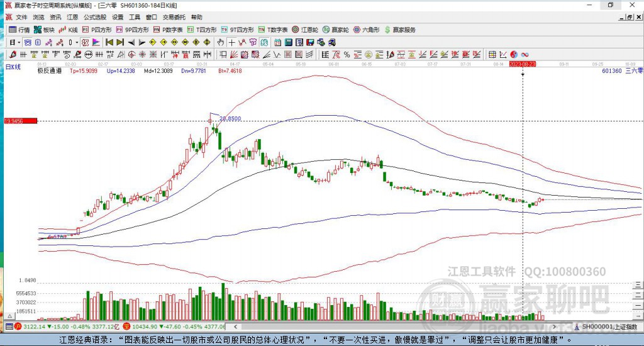The image size is (644, 346).
Task: Click the colorful triangle chart icon
Action: (96, 42)
